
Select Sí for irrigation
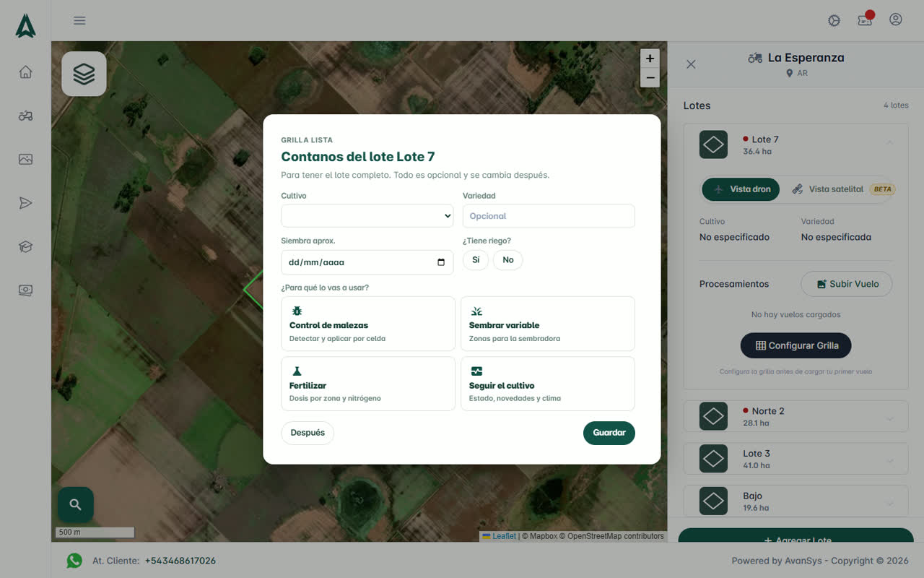point(476,260)
